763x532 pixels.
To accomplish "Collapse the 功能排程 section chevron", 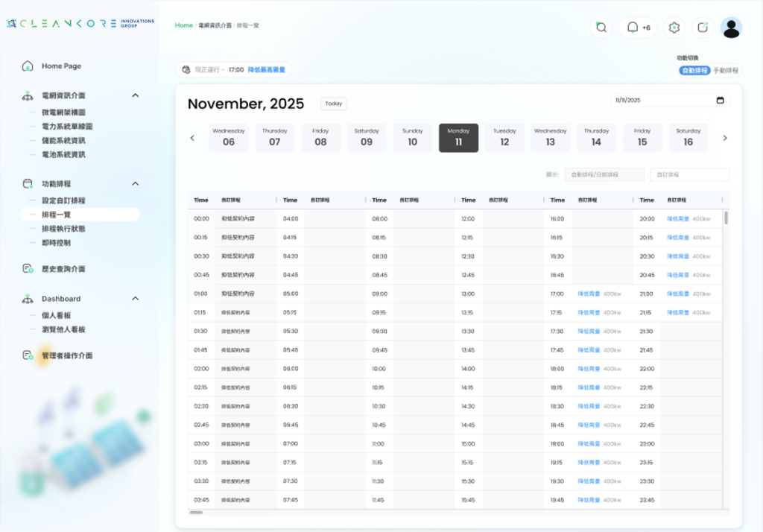I will (x=135, y=183).
